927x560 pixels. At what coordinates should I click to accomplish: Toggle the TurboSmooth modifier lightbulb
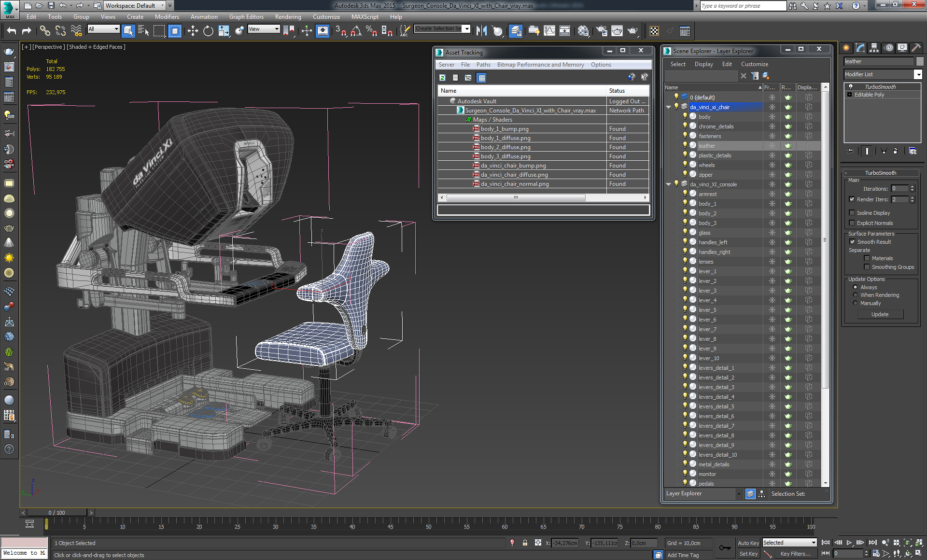tap(851, 87)
